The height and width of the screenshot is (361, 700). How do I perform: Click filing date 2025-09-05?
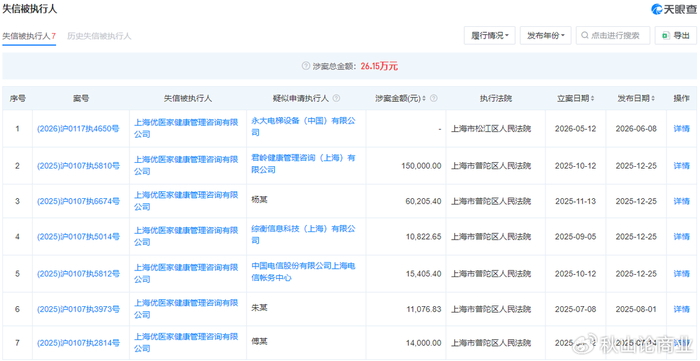point(576,237)
